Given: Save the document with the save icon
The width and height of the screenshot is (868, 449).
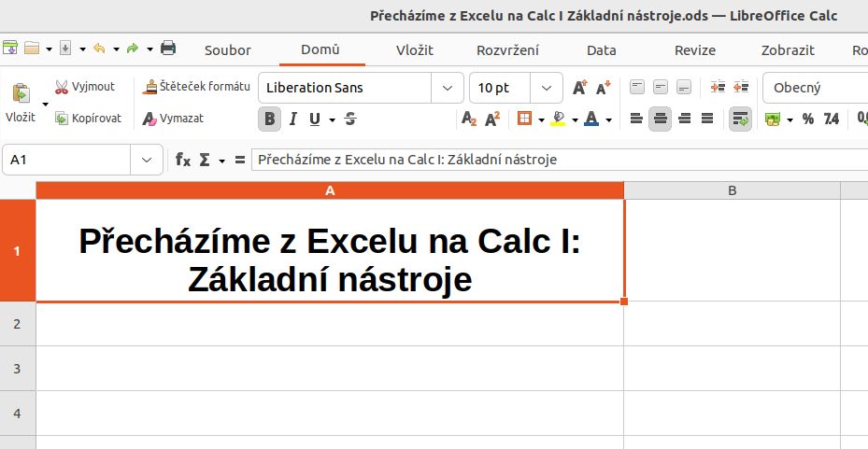Looking at the screenshot, I should point(65,49).
